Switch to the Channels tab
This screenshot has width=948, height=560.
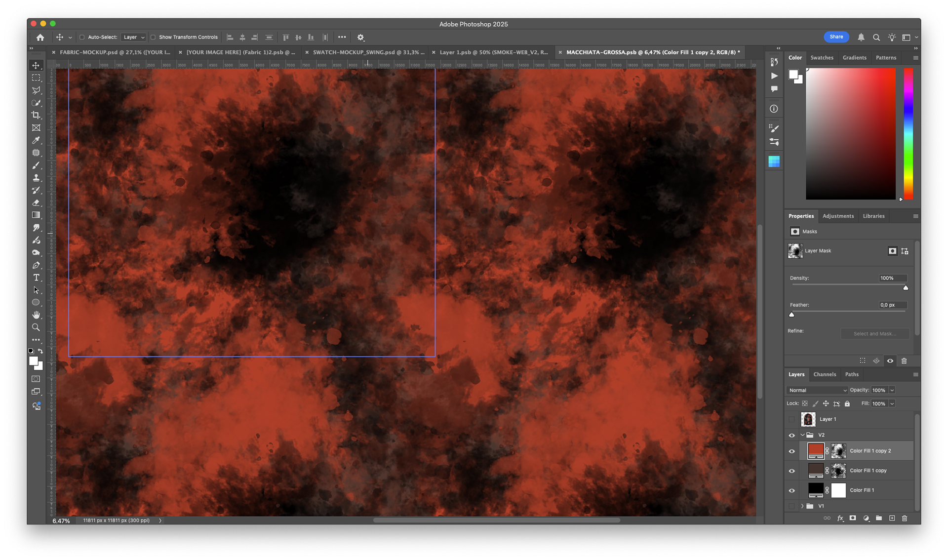825,374
